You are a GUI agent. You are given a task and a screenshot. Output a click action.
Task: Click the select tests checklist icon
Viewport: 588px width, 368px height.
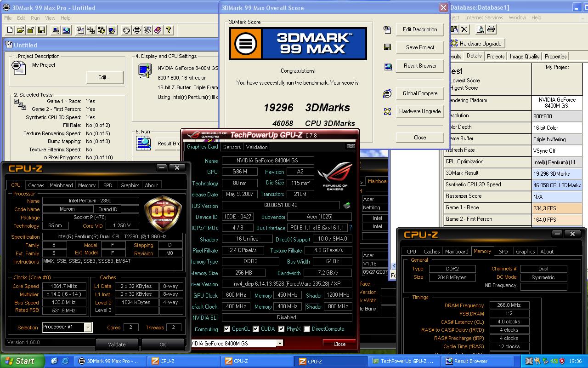(x=91, y=30)
